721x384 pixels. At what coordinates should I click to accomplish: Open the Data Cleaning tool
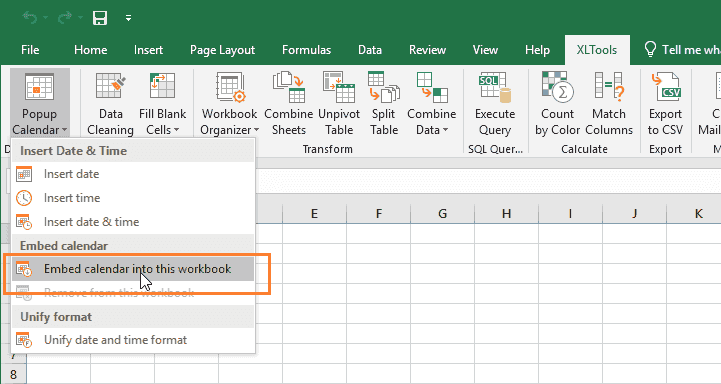(110, 104)
